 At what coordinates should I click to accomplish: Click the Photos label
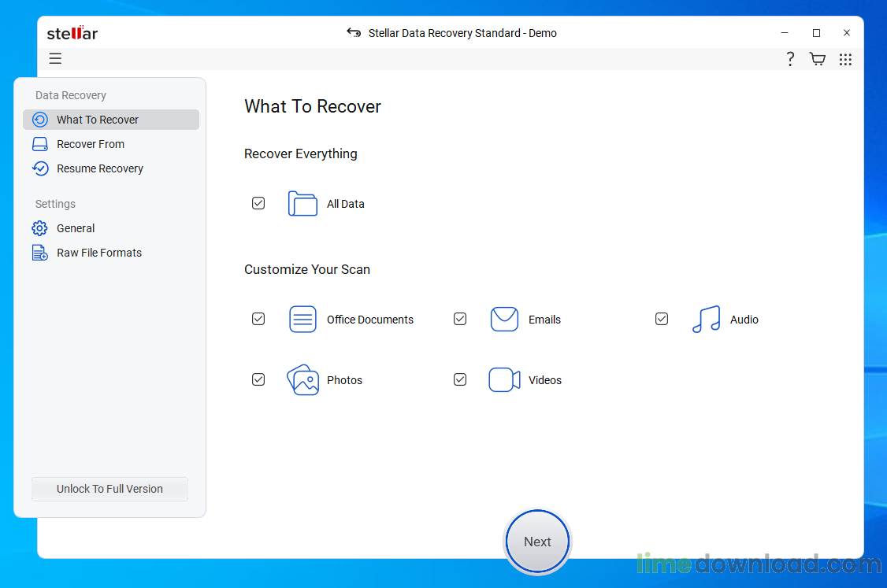click(x=344, y=380)
